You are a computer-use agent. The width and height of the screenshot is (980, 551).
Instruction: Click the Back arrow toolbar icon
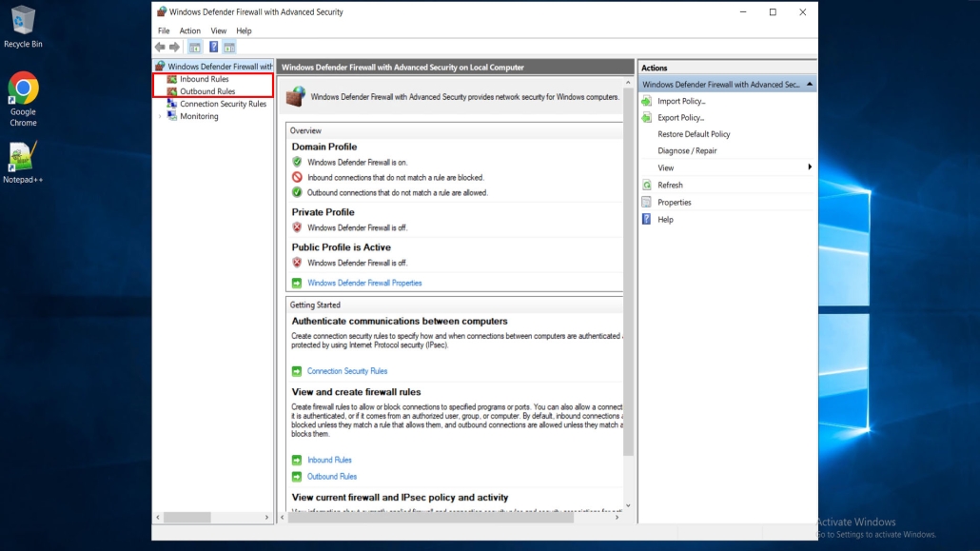(160, 47)
